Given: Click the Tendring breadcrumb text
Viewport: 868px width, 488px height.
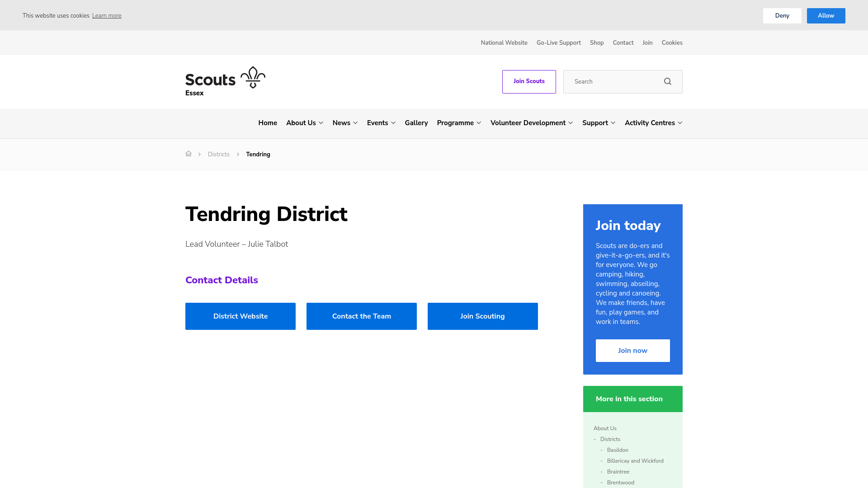Looking at the screenshot, I should pyautogui.click(x=258, y=155).
